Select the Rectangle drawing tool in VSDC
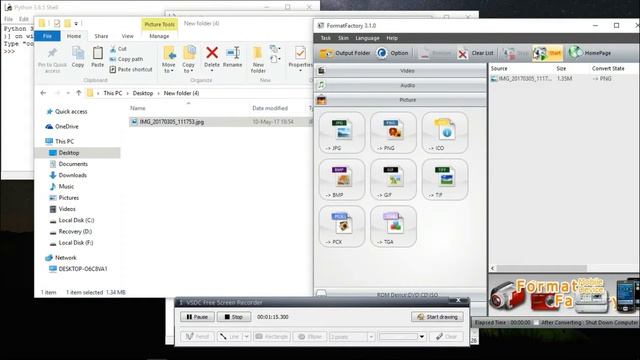Image resolution: width=640 pixels, height=360 pixels. pyautogui.click(x=272, y=337)
